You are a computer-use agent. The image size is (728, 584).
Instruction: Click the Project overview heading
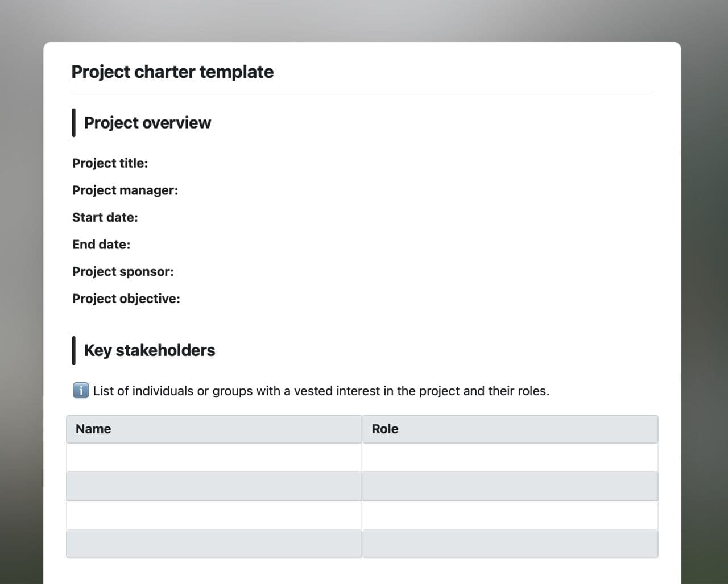coord(147,123)
